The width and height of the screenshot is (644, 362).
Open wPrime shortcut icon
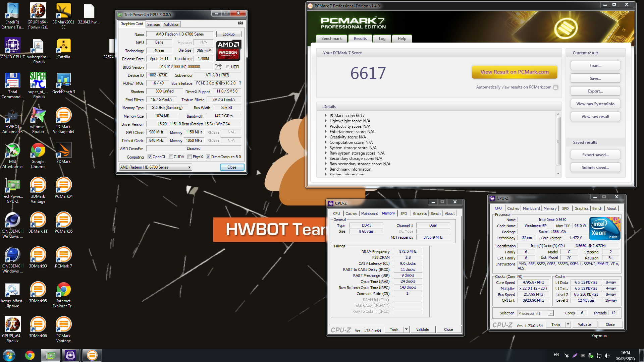(38, 120)
